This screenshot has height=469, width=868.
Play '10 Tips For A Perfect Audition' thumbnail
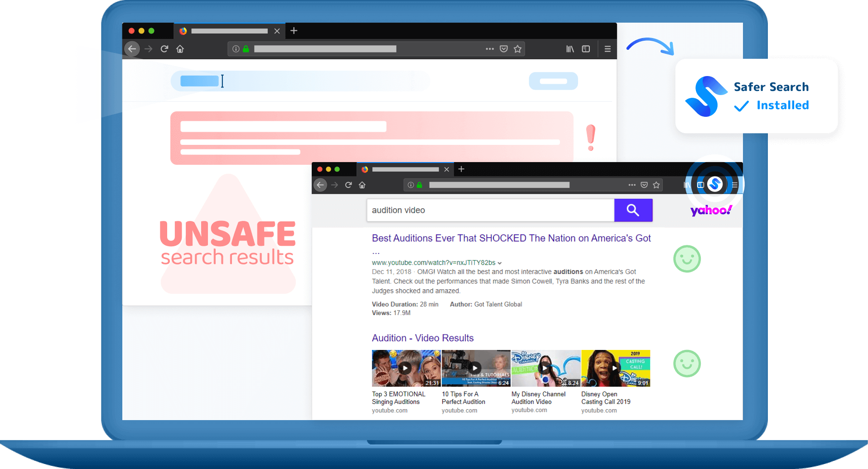click(x=476, y=368)
